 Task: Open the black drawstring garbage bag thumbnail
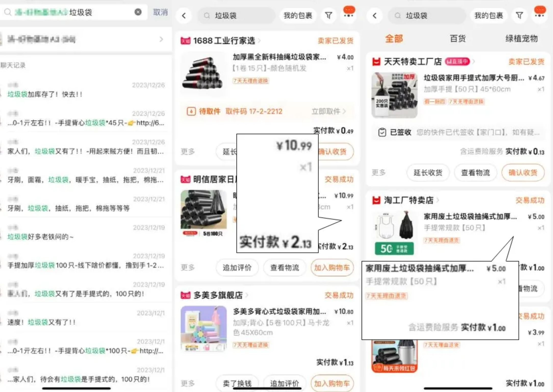pyautogui.click(x=203, y=74)
